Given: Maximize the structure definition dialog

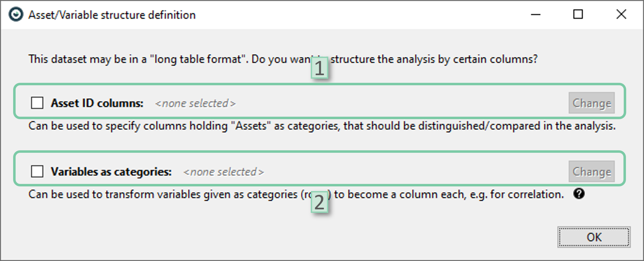Looking at the screenshot, I should coord(578,14).
